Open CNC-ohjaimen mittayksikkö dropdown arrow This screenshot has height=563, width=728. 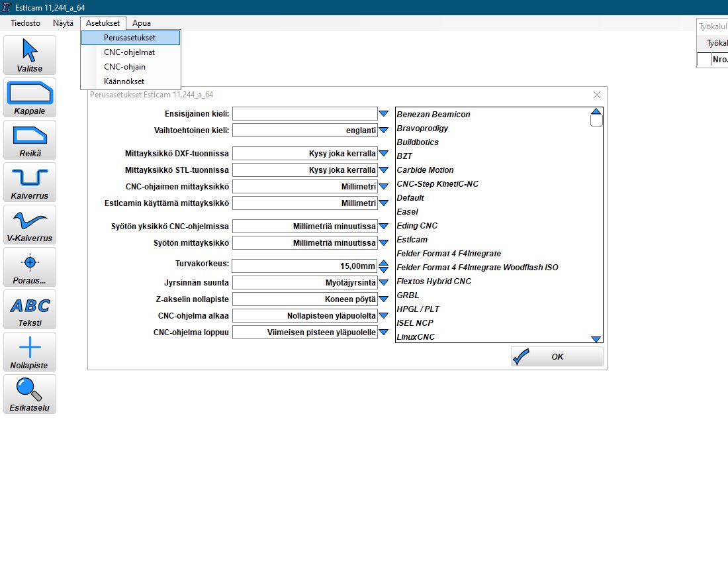[383, 187]
